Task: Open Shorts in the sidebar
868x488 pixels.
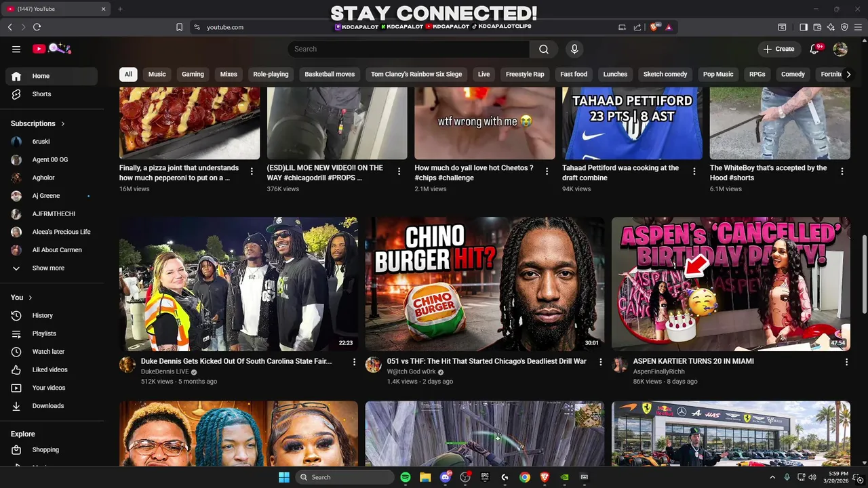Action: 52,94
